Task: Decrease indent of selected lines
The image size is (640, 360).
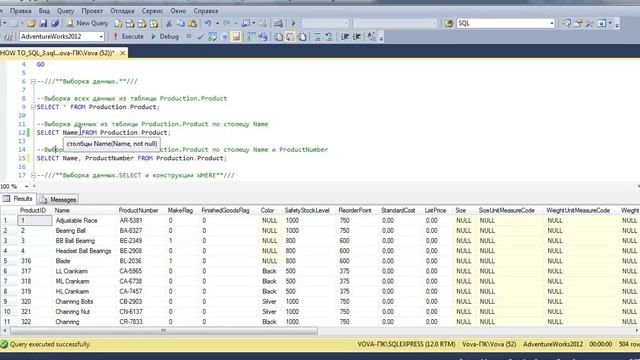Action: click(345, 37)
